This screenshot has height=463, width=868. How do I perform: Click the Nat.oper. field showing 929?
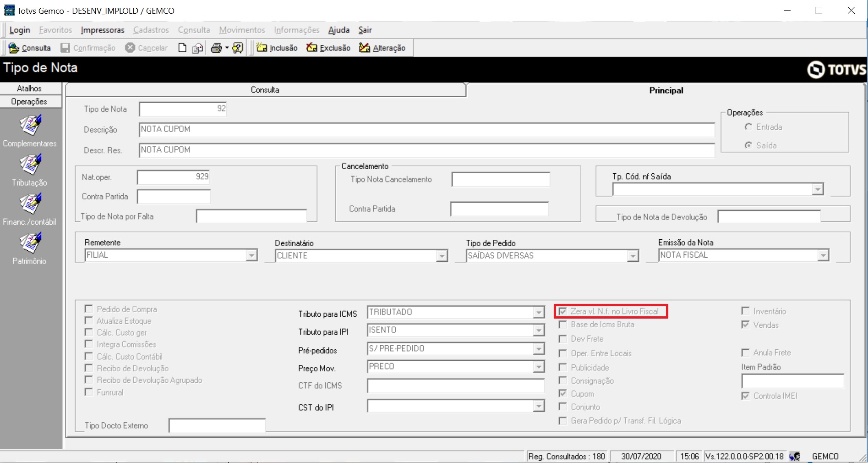(174, 177)
